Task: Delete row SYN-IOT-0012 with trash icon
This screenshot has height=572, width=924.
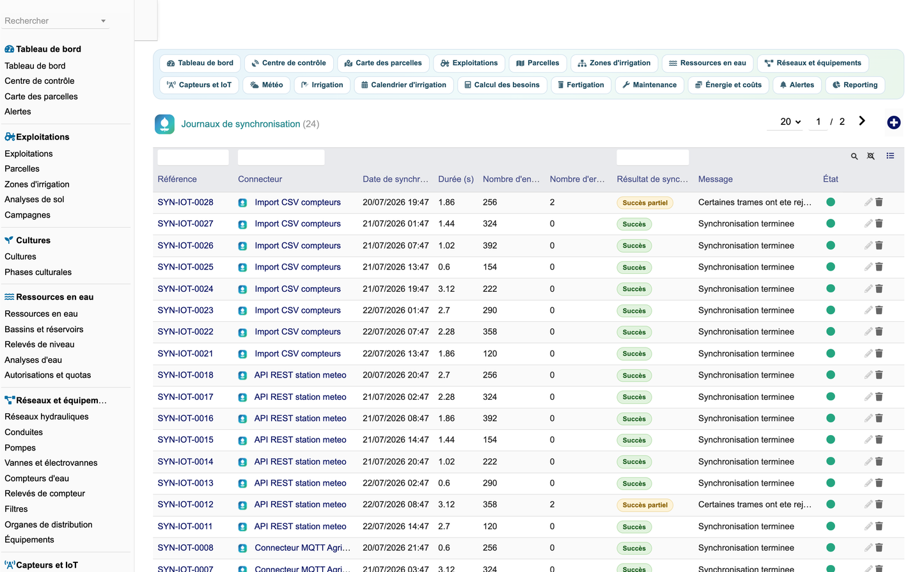Action: point(879,505)
